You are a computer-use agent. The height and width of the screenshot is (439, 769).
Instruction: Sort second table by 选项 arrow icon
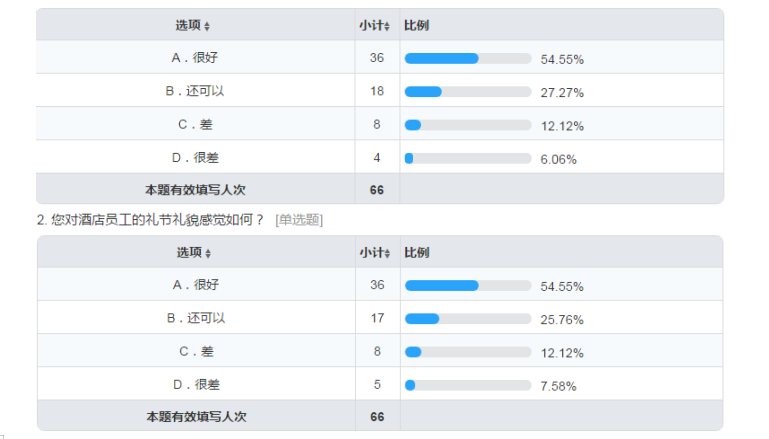coord(208,254)
